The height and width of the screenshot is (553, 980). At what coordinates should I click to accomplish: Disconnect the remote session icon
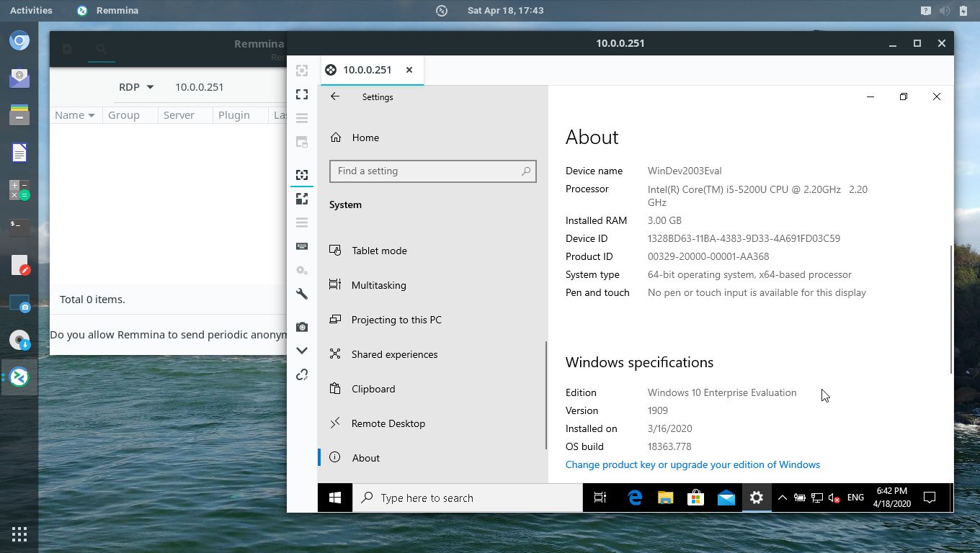[302, 374]
